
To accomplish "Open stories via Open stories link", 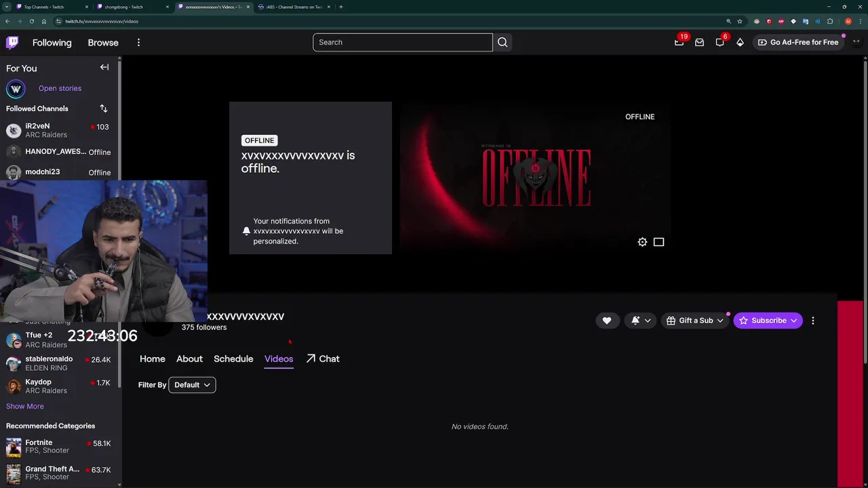I will [60, 88].
